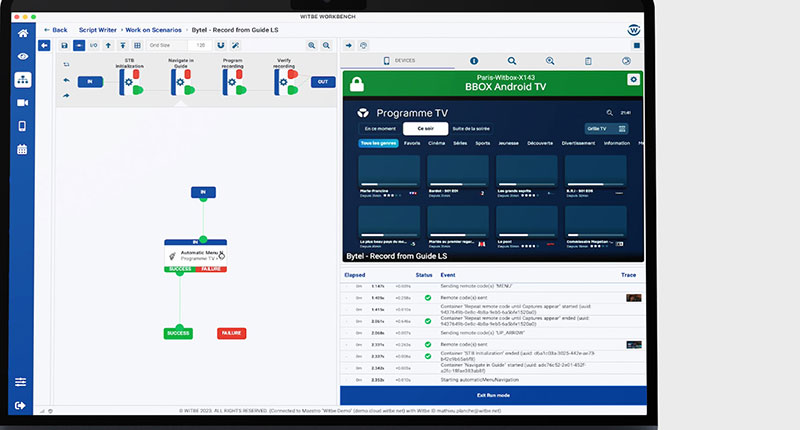The image size is (800, 430).
Task: Open the calendar scheduling icon in sidebar
Action: pos(22,149)
